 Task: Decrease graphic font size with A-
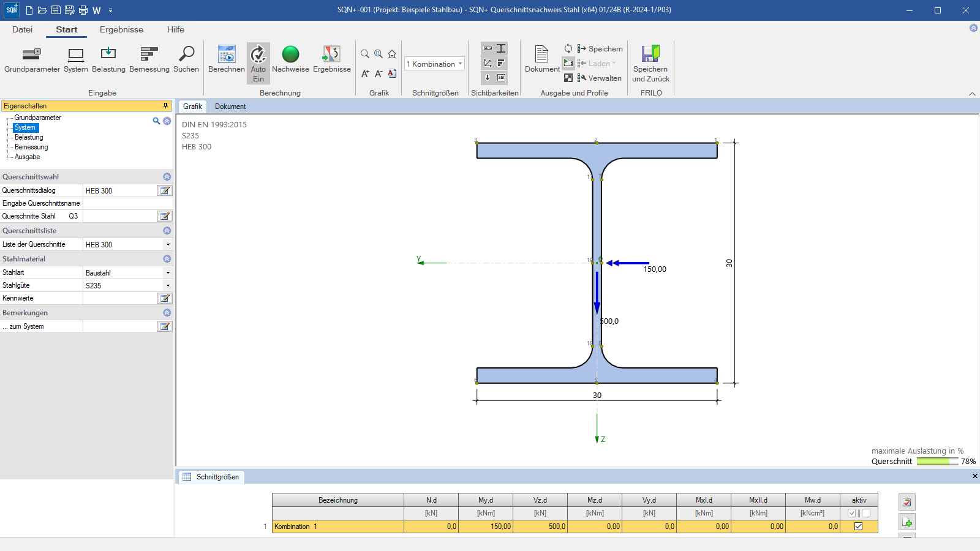tap(379, 73)
